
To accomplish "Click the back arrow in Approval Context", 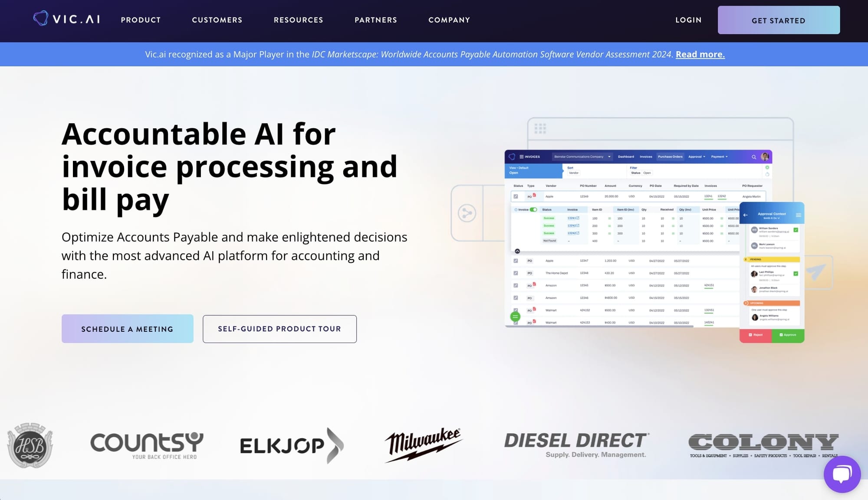I will click(x=746, y=215).
